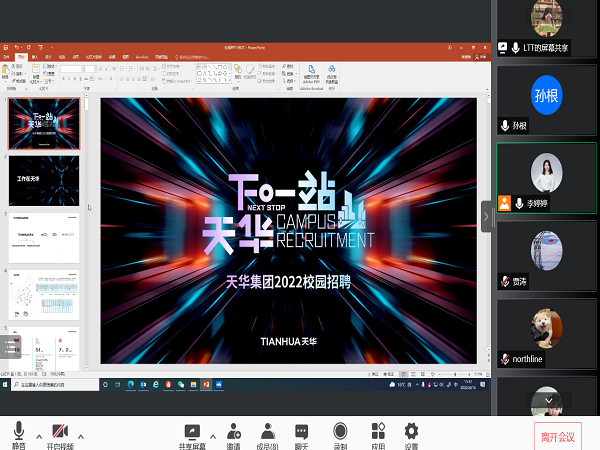The image size is (600, 450).
Task: Click the red 离开会议 leave meeting button
Action: pyautogui.click(x=558, y=436)
